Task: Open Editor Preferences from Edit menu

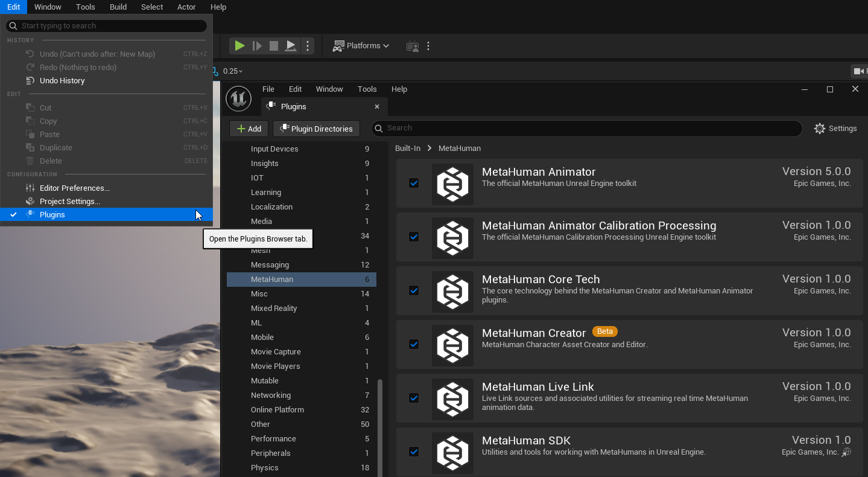Action: pos(106,188)
